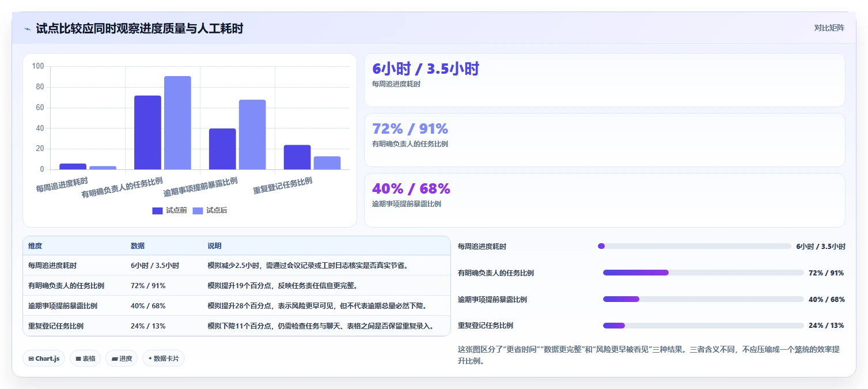Click the 重复登记任务比例 progress bar

[703, 326]
